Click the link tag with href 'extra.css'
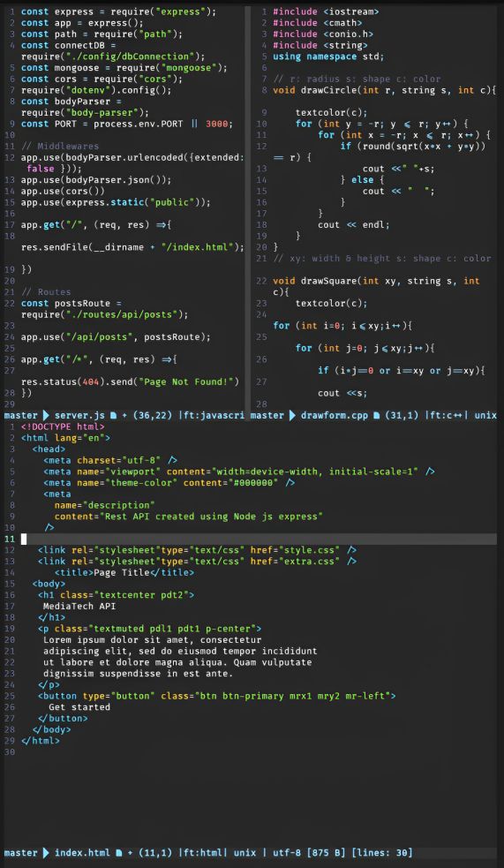 tap(197, 561)
